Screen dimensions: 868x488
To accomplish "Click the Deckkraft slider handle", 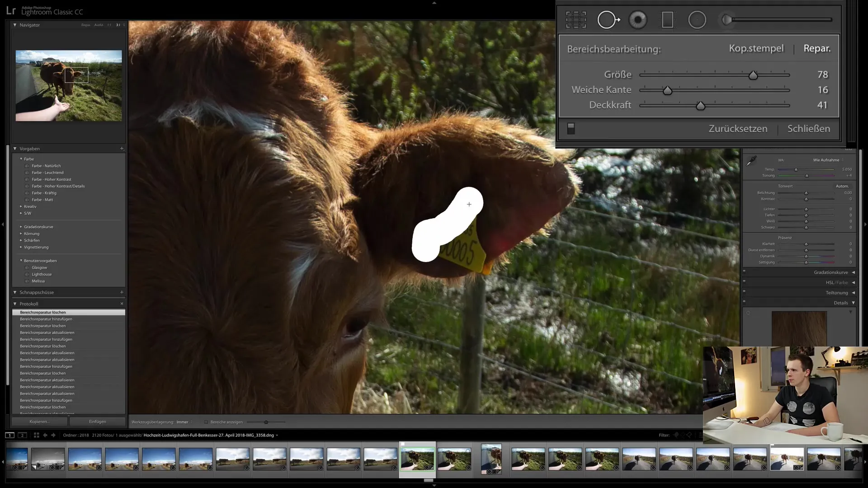I will (700, 106).
